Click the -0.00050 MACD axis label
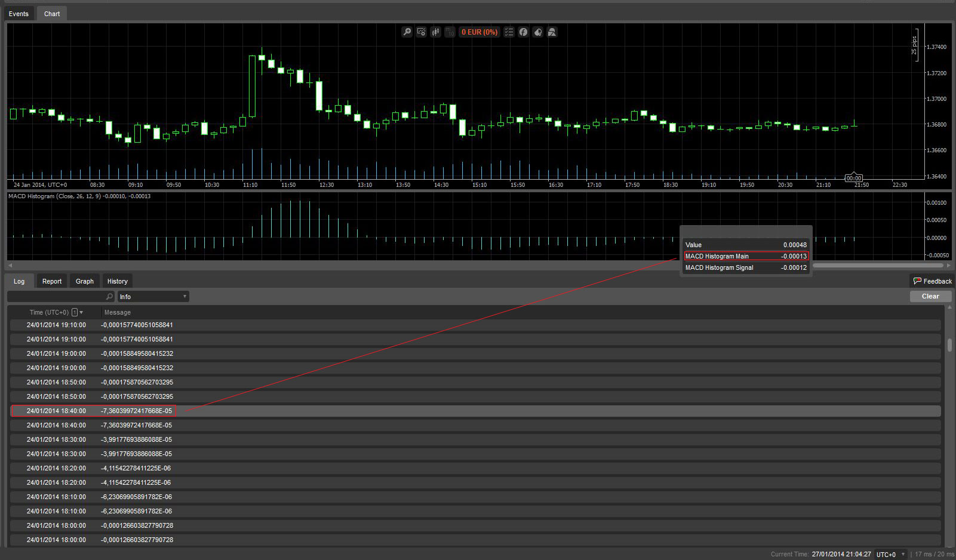Viewport: 956px width, 560px height. [x=936, y=256]
